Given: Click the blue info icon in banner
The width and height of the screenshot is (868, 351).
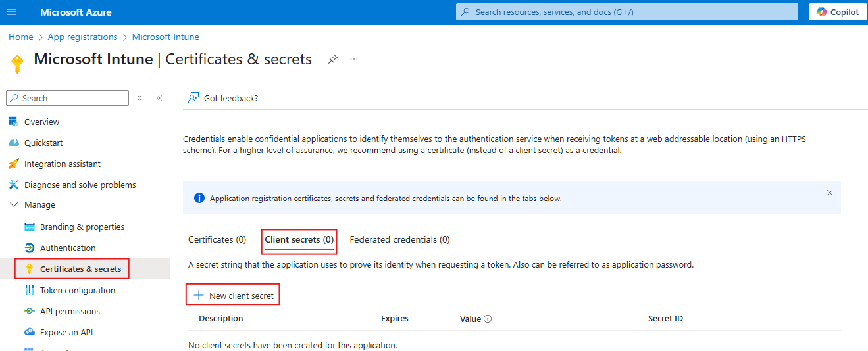Looking at the screenshot, I should 199,198.
